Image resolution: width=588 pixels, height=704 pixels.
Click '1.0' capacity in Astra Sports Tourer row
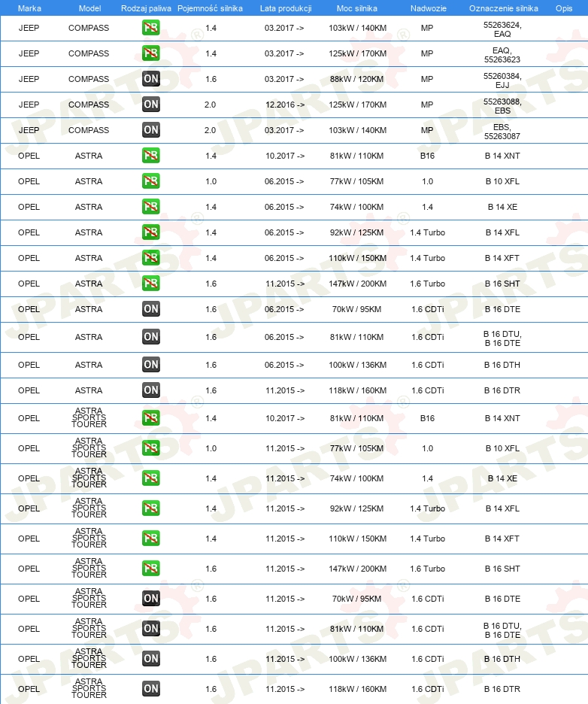211,448
